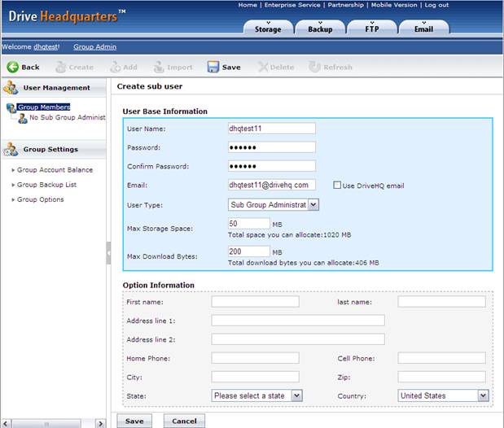Click the Create toolbar icon
Viewport: 504px width, 428px height.
tap(60, 67)
